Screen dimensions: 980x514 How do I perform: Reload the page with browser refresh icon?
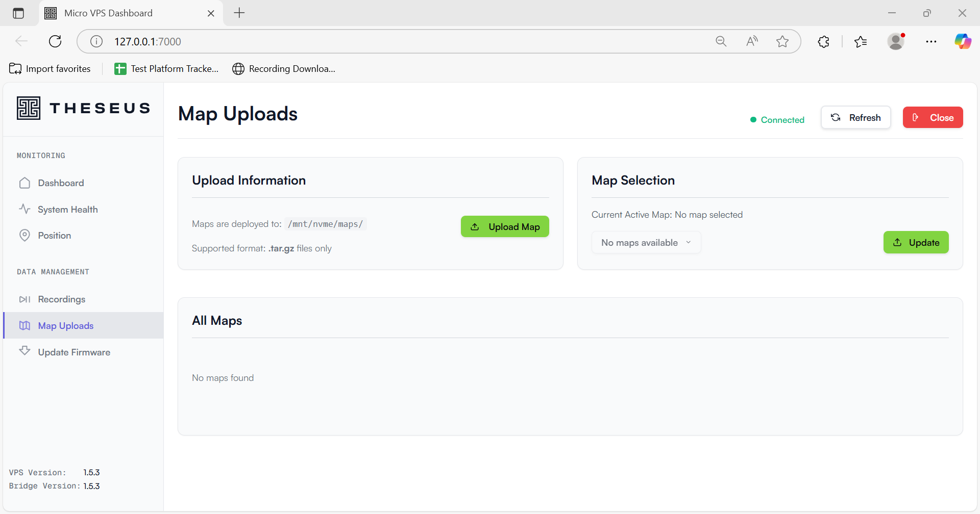pos(55,41)
